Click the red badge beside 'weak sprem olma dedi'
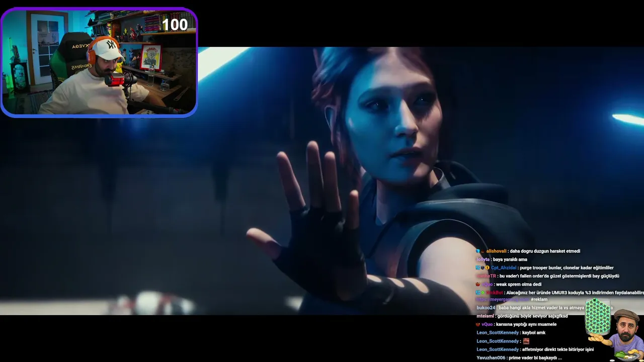Screen dimensions: 644x362 point(478,285)
